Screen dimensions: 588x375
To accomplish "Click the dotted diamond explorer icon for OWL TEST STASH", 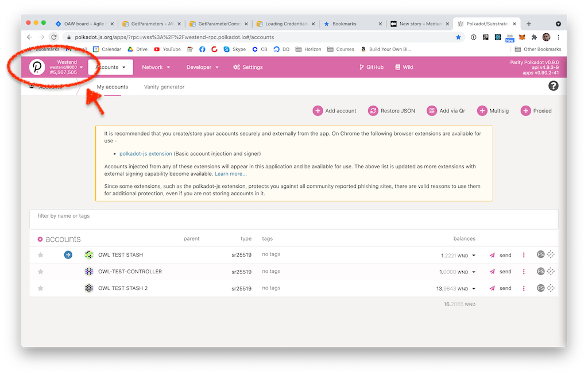I will click(x=551, y=254).
